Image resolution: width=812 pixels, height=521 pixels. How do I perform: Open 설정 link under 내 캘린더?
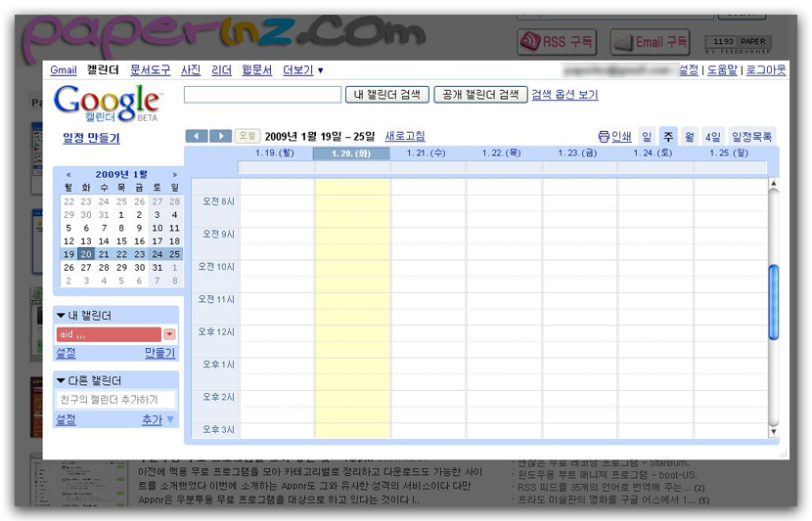(x=66, y=353)
